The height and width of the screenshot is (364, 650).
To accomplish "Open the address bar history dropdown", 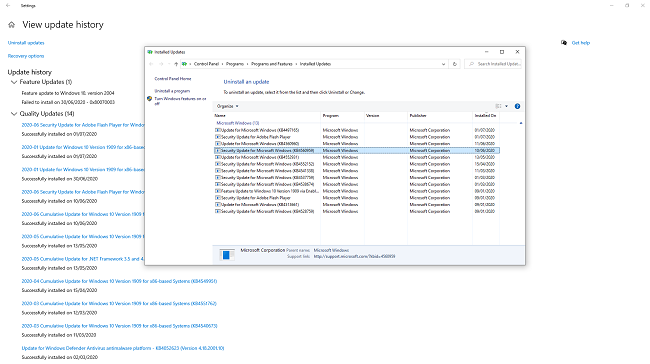I will tap(444, 64).
